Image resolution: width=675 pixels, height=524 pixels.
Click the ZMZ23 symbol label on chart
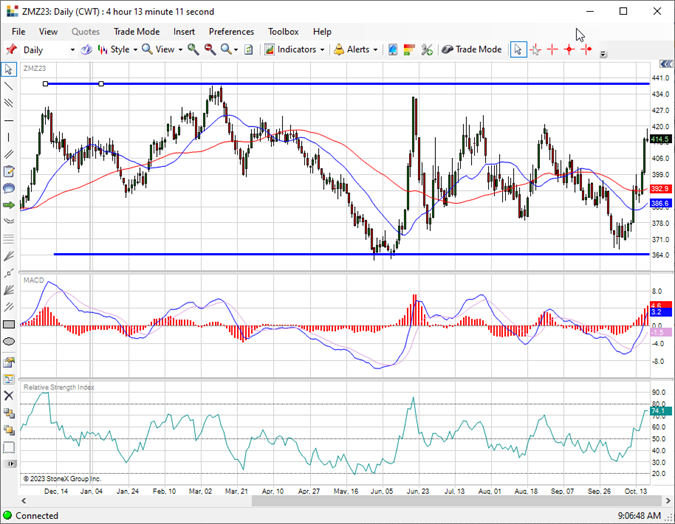pos(34,68)
